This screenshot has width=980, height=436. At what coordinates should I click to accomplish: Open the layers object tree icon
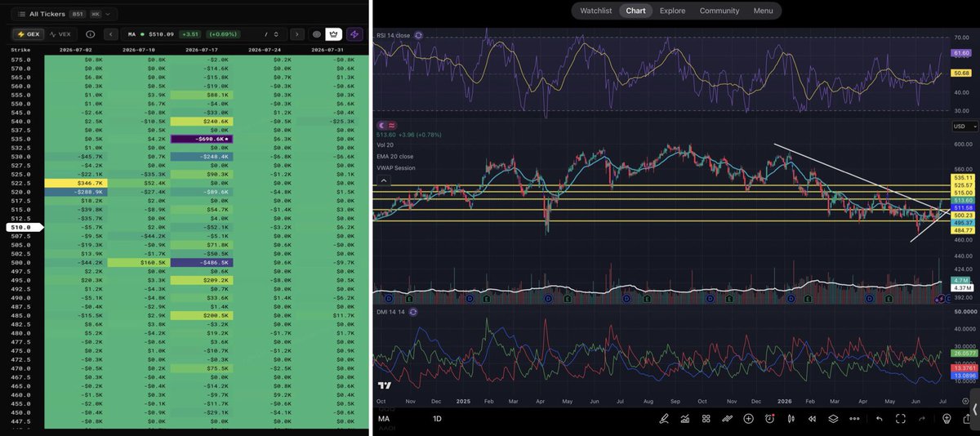point(833,419)
